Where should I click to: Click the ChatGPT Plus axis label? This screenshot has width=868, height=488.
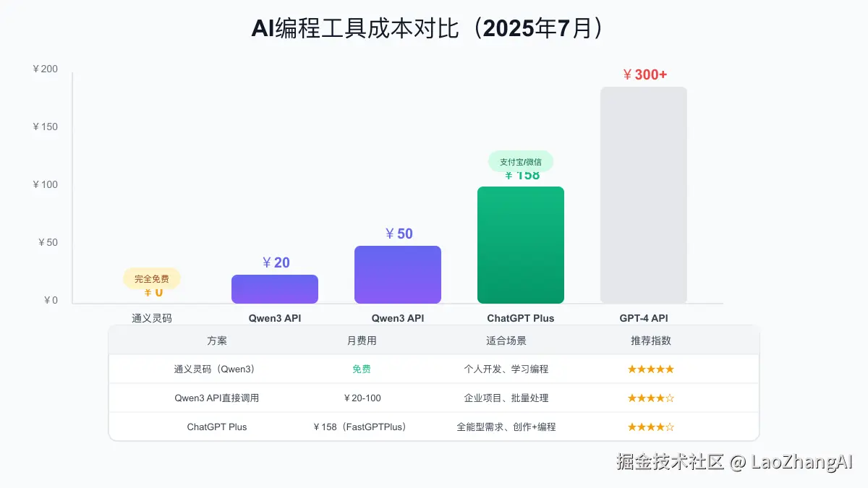point(521,317)
